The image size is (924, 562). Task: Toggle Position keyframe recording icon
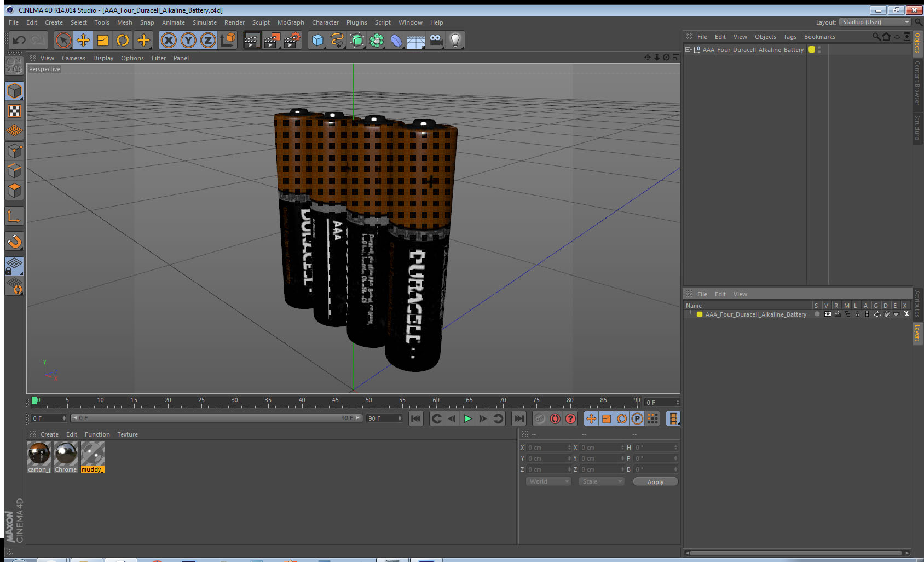click(x=591, y=418)
